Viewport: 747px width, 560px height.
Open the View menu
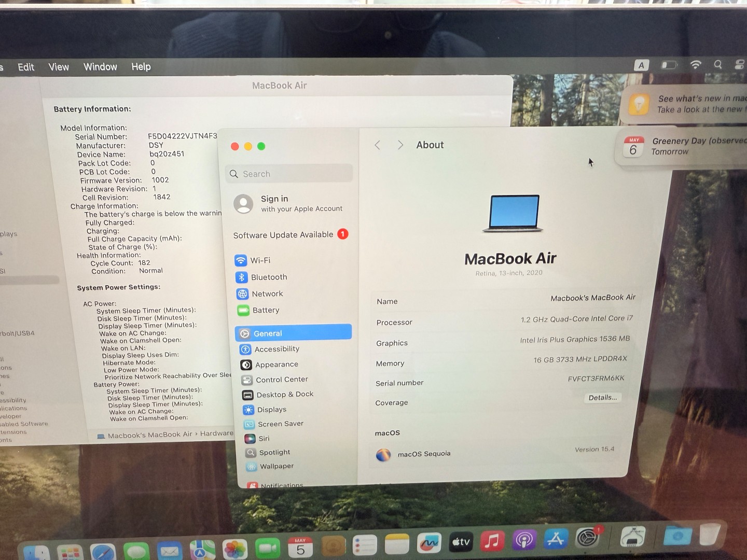click(59, 67)
